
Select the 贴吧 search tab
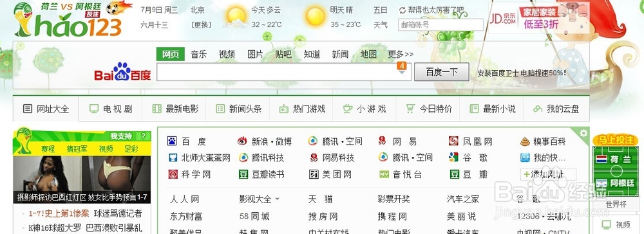[x=283, y=54]
